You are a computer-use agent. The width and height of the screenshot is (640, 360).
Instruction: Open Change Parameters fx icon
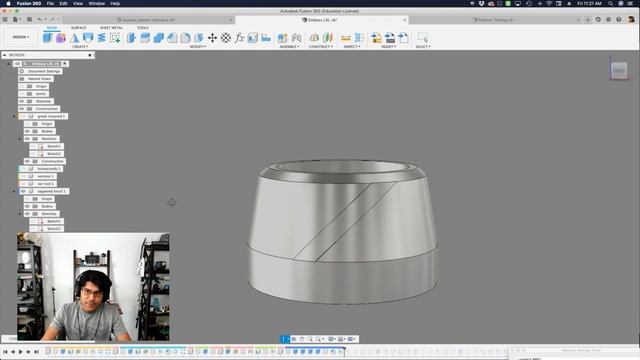(239, 38)
